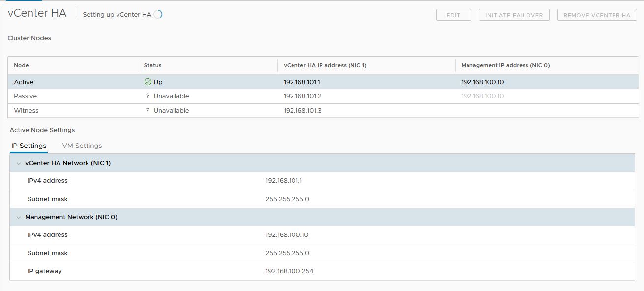Click the Witness node Unavailable status icon
This screenshot has width=644, height=291.
coord(147,110)
